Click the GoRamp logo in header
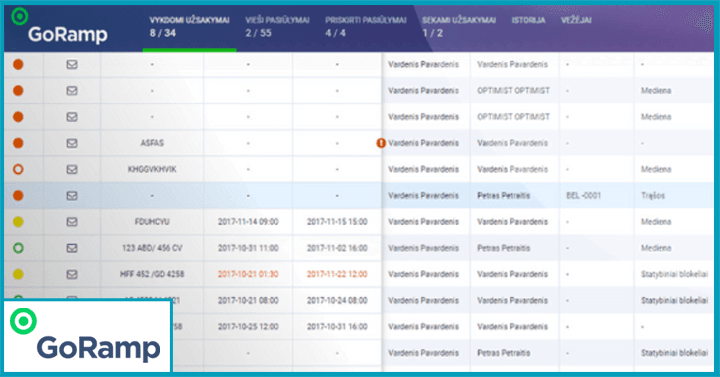 [59, 27]
